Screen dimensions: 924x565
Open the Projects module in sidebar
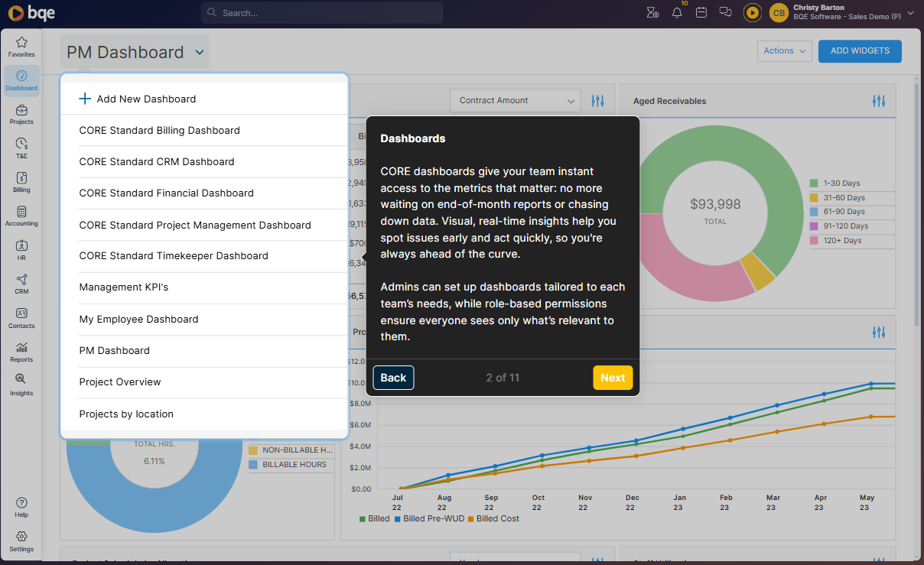[21, 114]
